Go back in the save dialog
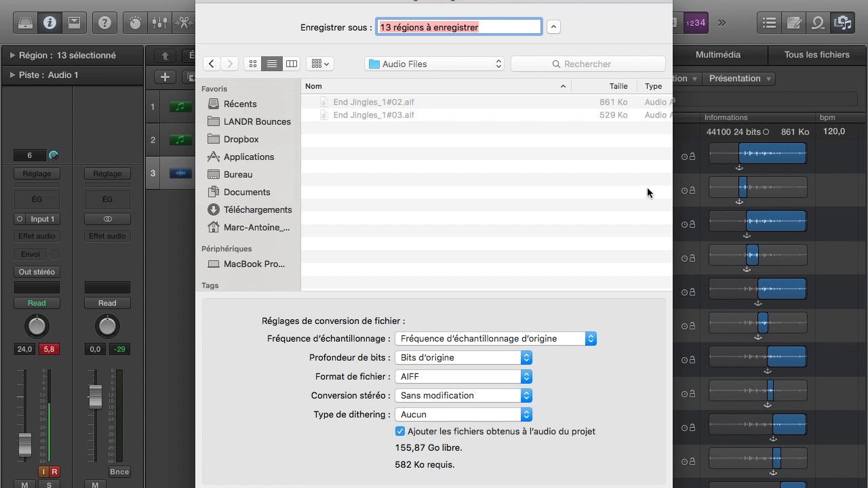This screenshot has width=868, height=488. pos(212,64)
